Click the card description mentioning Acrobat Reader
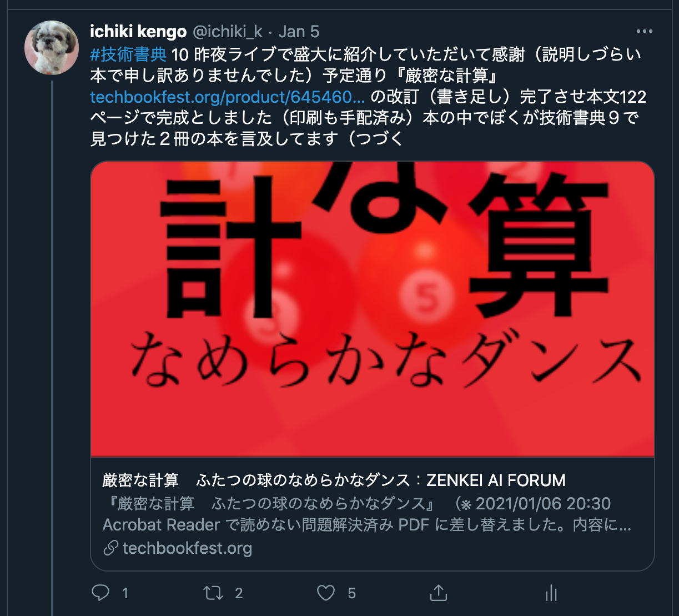This screenshot has height=616, width=679. 367,514
